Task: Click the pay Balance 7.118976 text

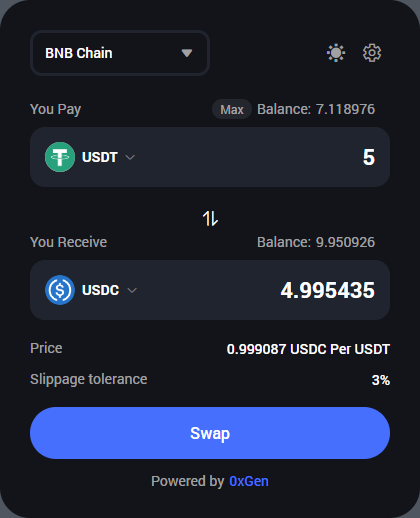Action: click(316, 109)
